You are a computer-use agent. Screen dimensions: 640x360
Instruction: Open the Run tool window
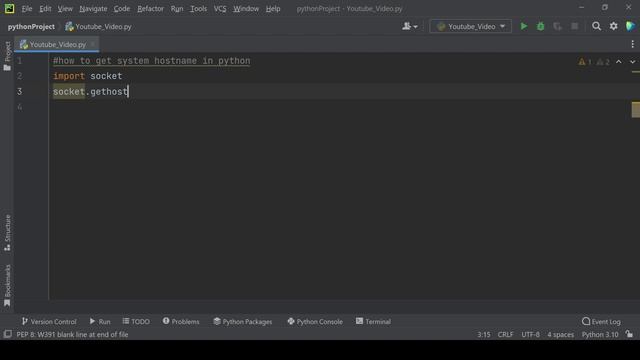100,322
